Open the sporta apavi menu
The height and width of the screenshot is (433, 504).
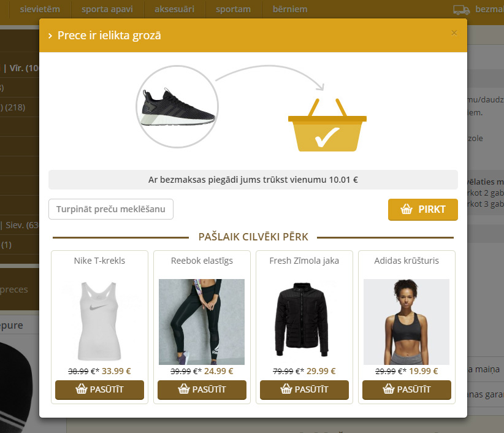107,9
